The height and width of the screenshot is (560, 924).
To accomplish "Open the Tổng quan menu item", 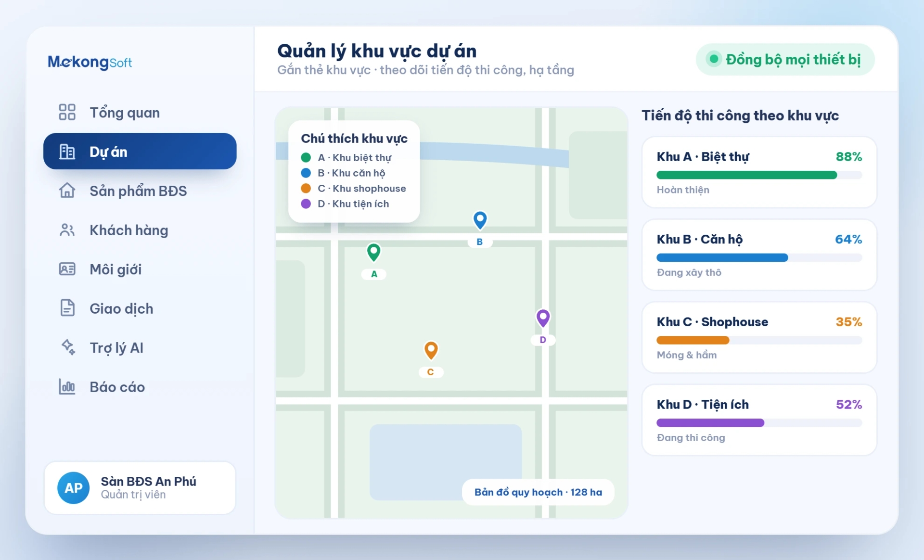I will [140, 113].
